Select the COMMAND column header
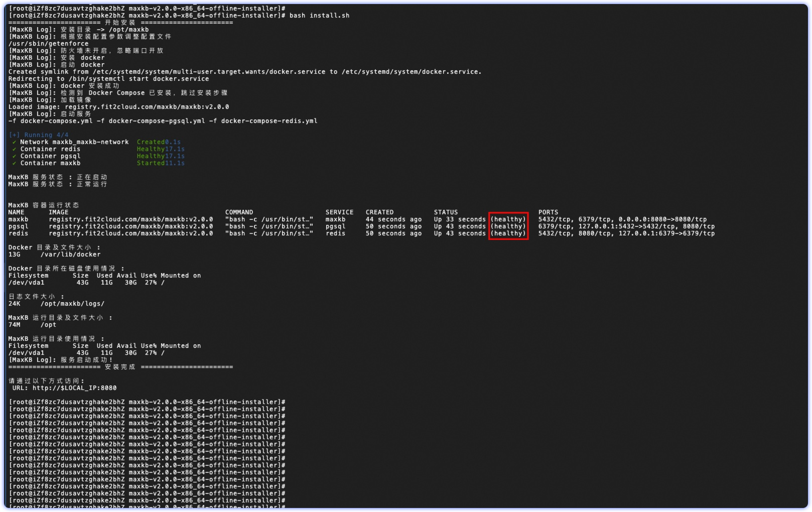The image size is (812, 512). 239,212
